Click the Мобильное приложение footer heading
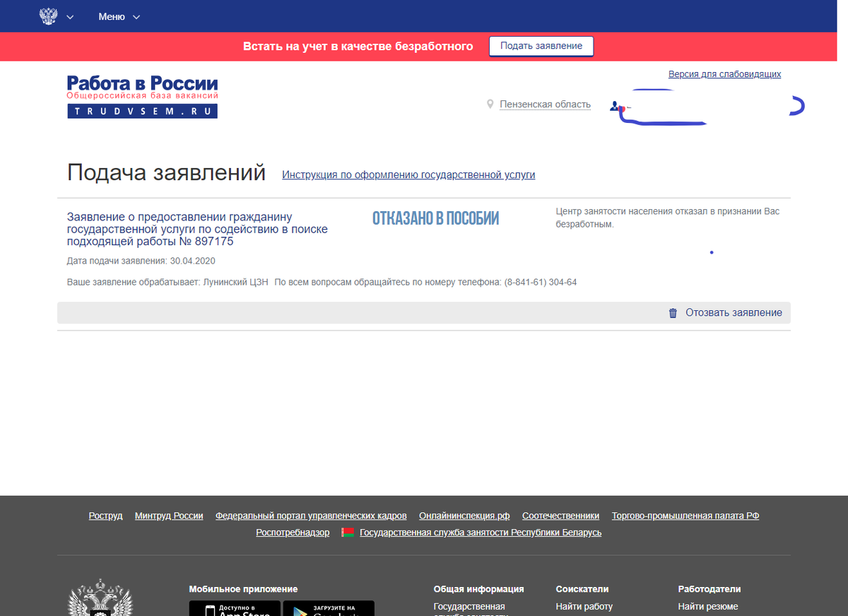Image resolution: width=848 pixels, height=616 pixels. click(243, 589)
